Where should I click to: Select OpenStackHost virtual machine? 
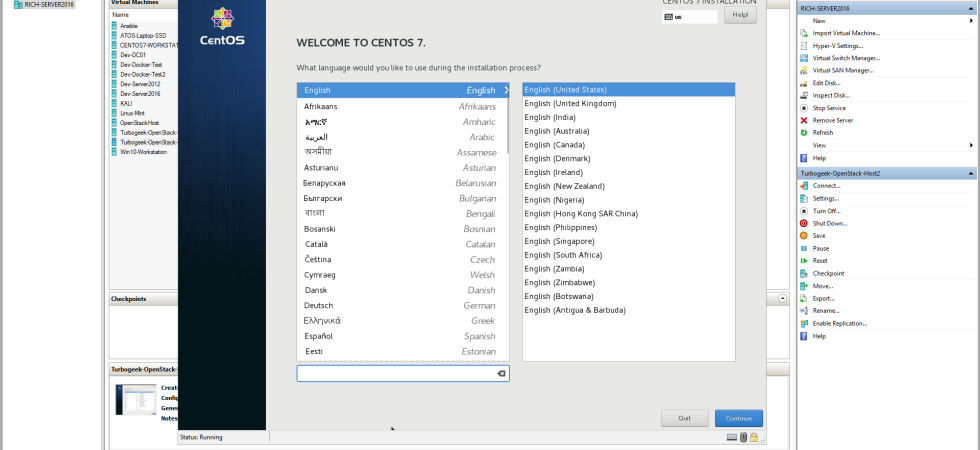(139, 123)
